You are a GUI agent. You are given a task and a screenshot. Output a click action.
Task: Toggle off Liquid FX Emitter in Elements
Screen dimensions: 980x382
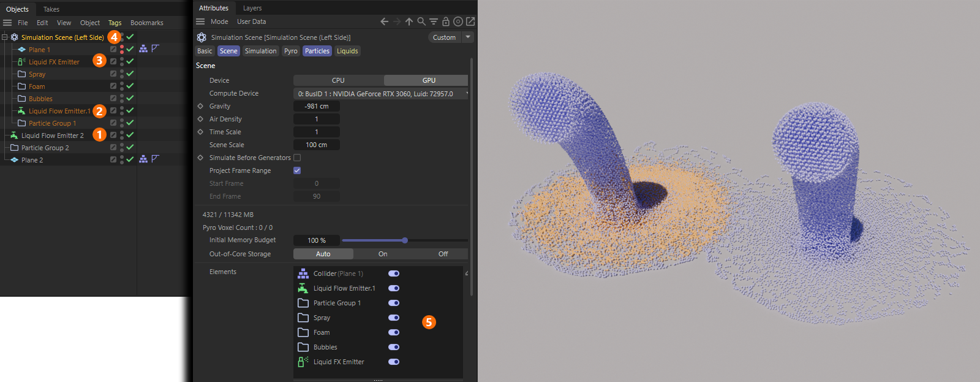coord(394,362)
